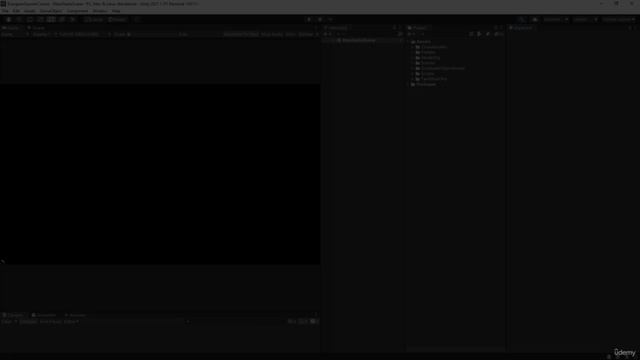Viewport: 640px width, 360px height.
Task: Click the Step frame button
Action: tap(330, 20)
